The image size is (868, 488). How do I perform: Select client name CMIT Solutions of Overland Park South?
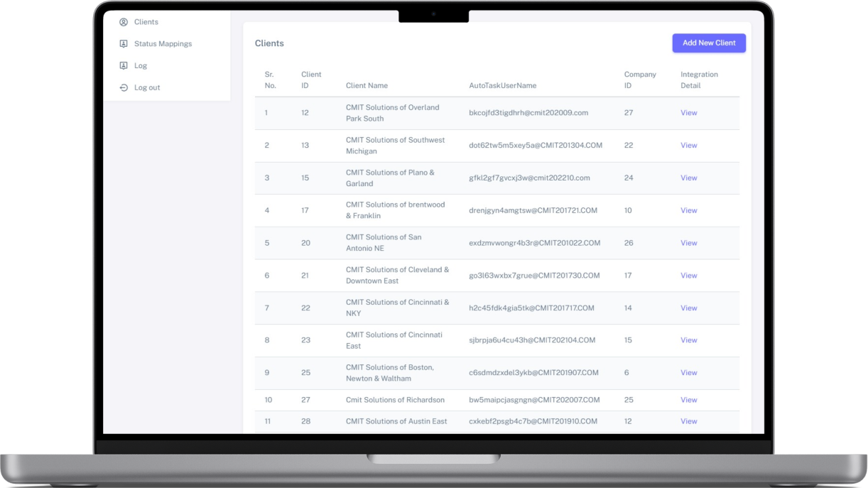393,113
